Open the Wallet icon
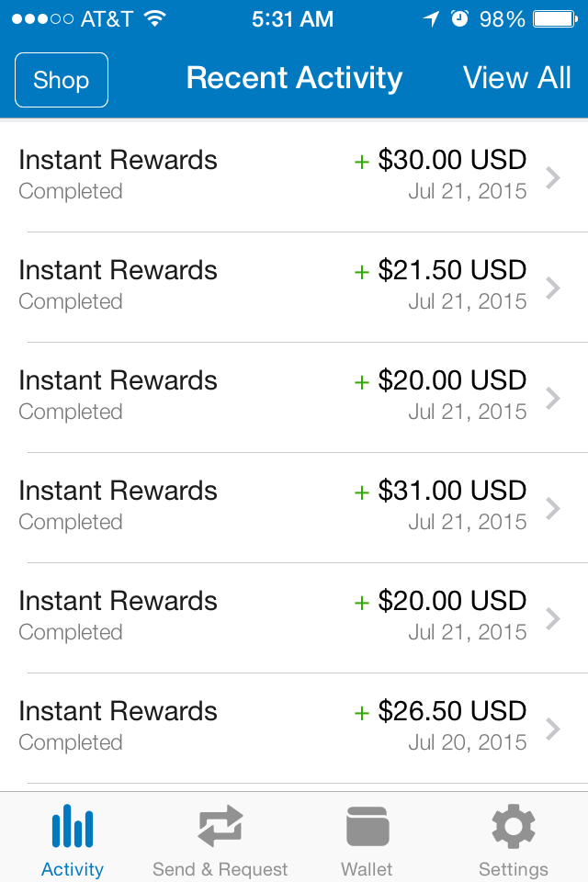This screenshot has width=588, height=882. [x=367, y=826]
